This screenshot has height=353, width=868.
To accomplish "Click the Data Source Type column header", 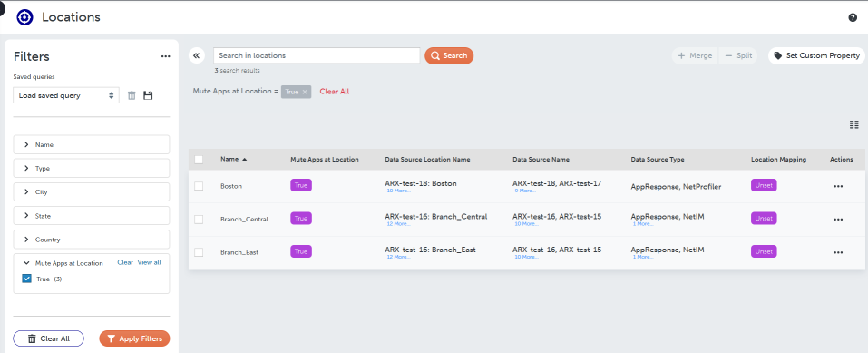I will pos(658,160).
